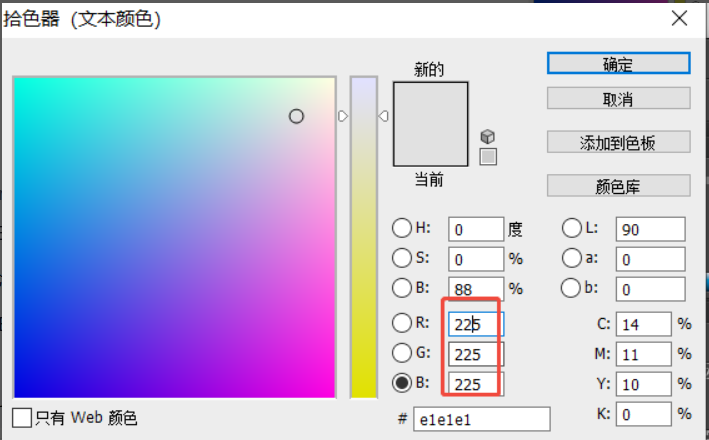Click the M magenta percent field
This screenshot has height=440, width=709.
pos(643,354)
